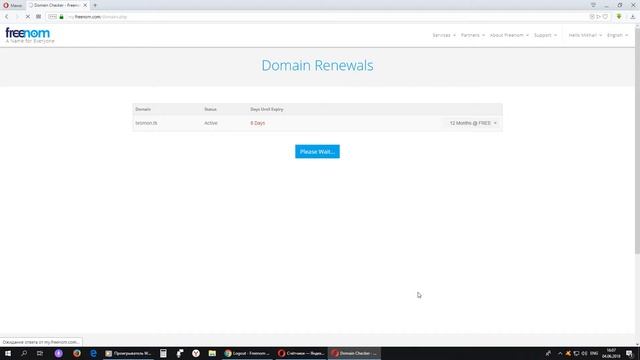Open Task View on taskbar
640x360 pixels.
tap(40, 353)
